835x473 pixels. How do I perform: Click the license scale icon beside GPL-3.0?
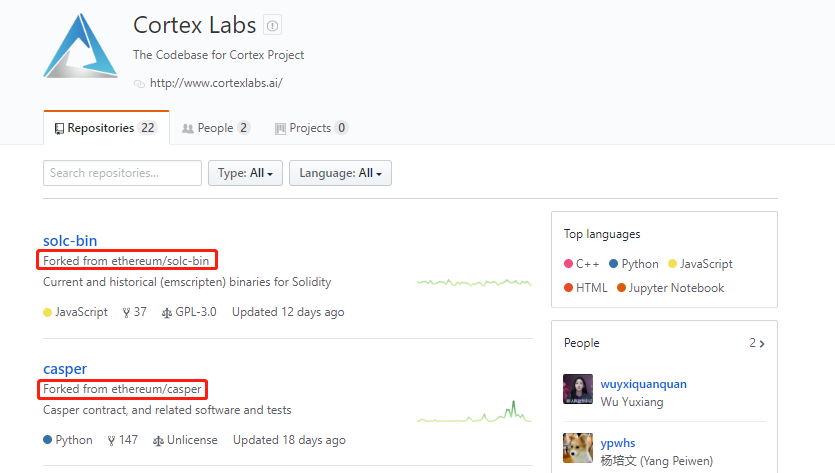pos(167,313)
